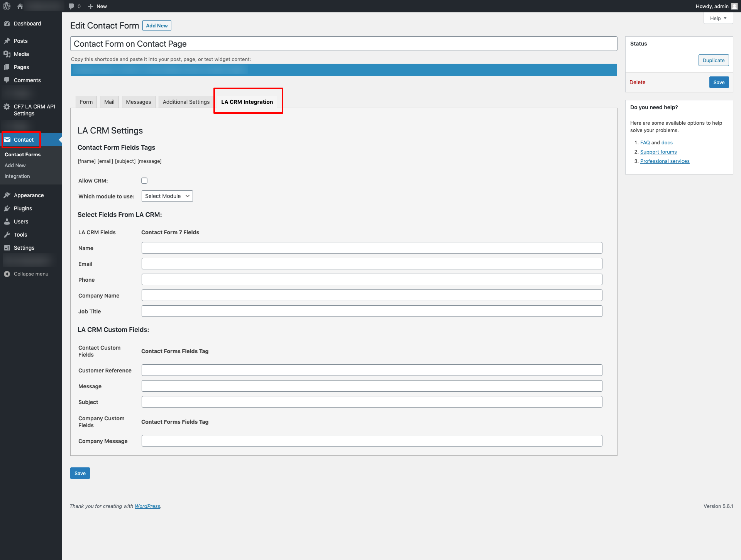This screenshot has height=560, width=741.
Task: Click the Plugins plug icon
Action: coord(7,208)
